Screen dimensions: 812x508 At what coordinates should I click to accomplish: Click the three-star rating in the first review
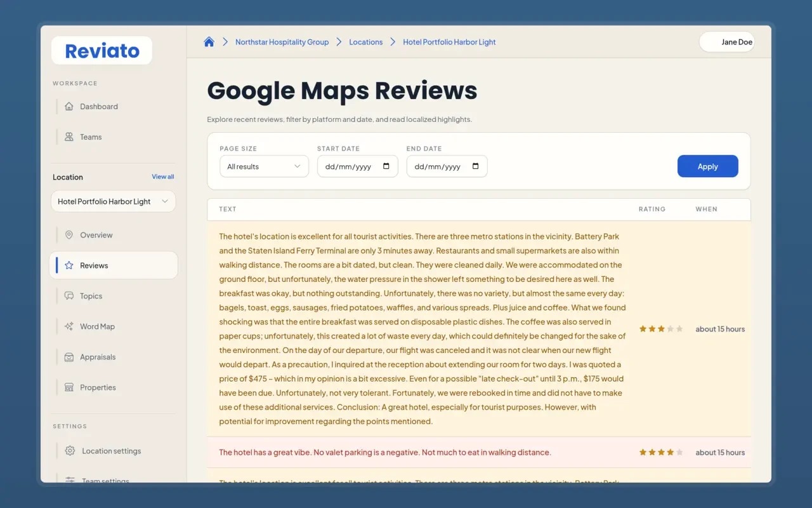(661, 329)
